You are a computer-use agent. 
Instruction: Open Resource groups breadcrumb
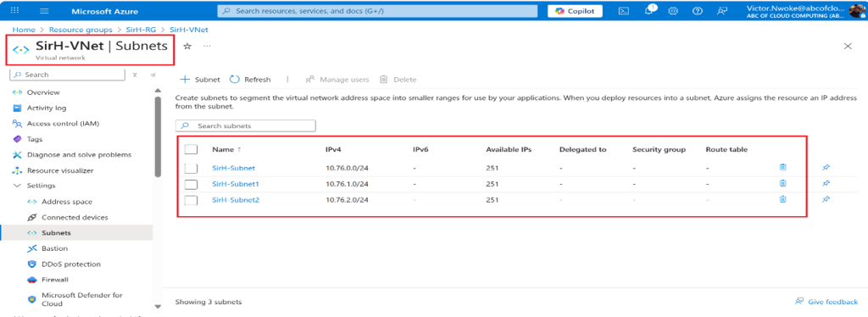(81, 30)
